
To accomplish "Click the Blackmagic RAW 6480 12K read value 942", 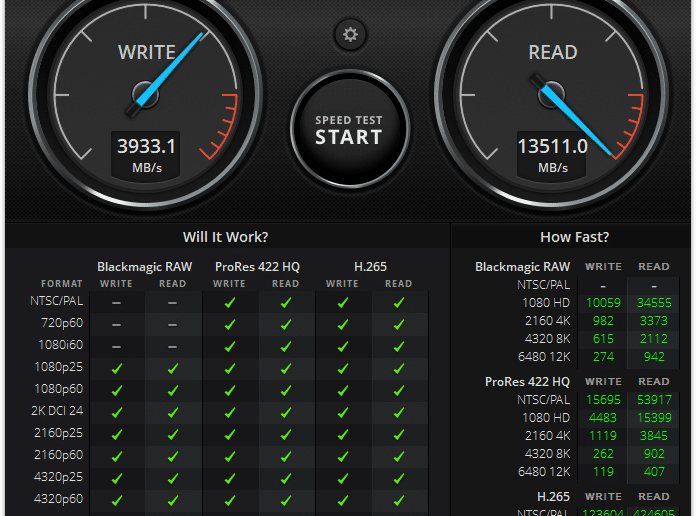I will coord(654,357).
